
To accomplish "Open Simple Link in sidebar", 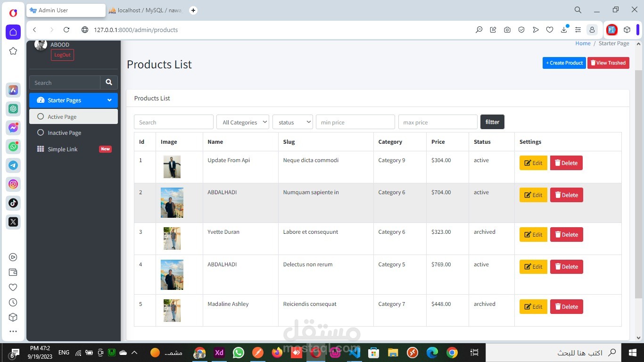I will [x=74, y=149].
